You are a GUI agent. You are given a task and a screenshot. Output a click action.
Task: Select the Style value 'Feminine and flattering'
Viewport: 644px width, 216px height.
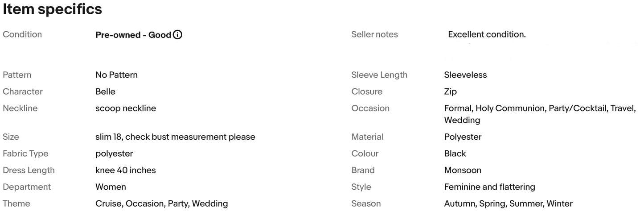point(490,187)
